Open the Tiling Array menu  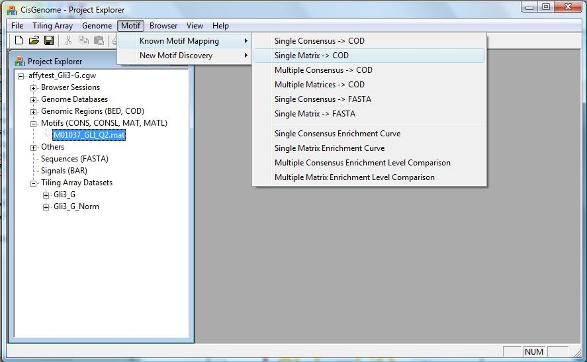[x=52, y=26]
